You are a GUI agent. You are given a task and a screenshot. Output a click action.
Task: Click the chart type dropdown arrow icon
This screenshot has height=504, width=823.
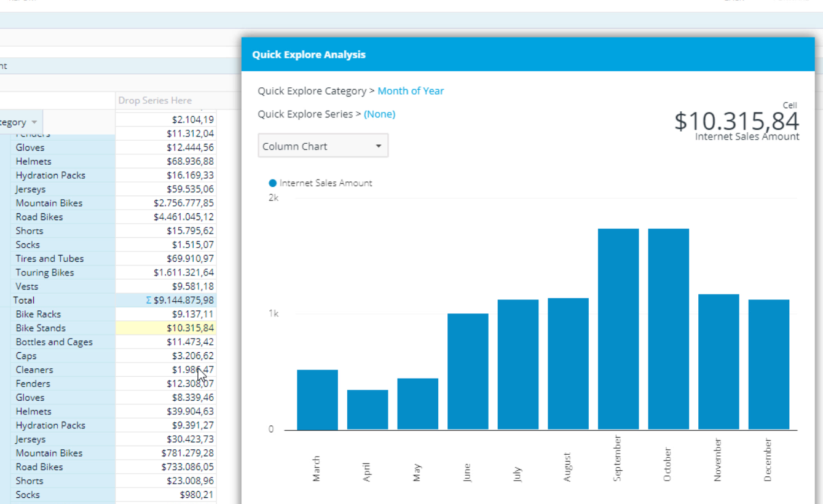(379, 146)
